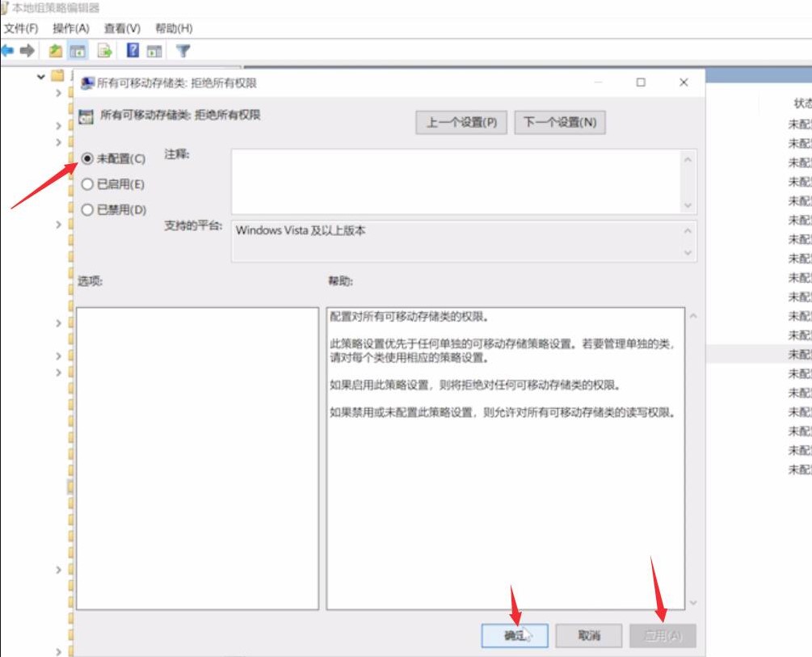Click the empty 选项 options pane
The height and width of the screenshot is (657, 812).
point(197,458)
